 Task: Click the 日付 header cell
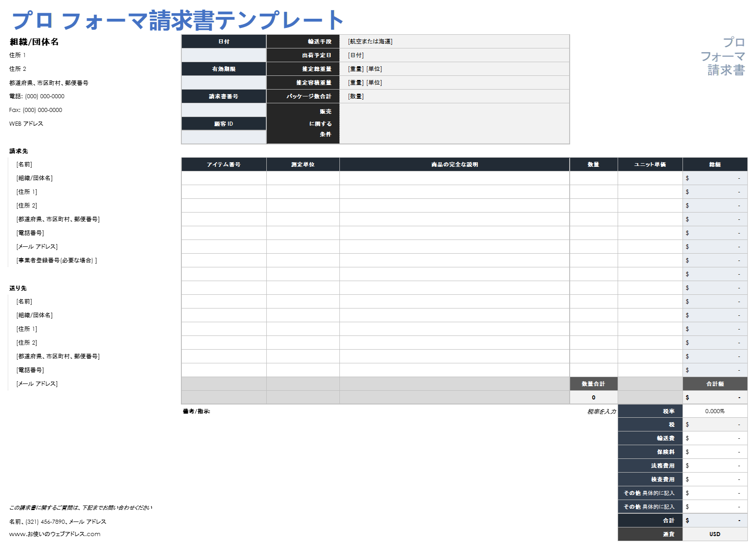tap(224, 41)
